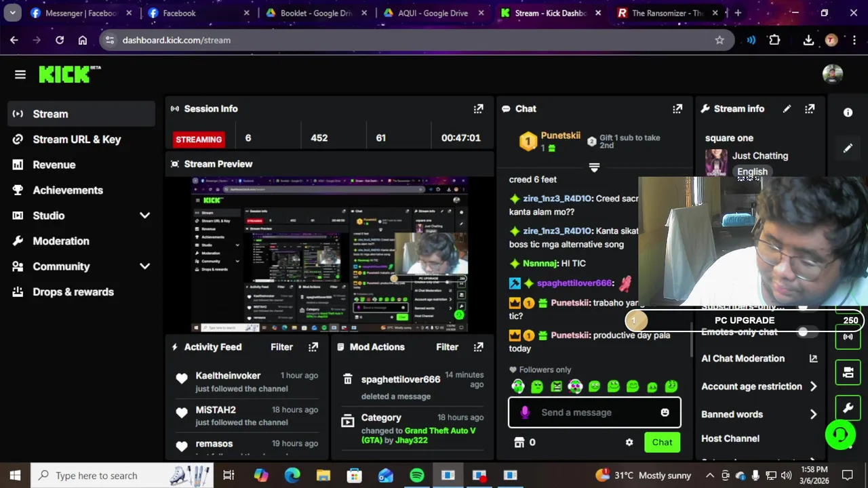Screen dimensions: 868x488
Task: Open Drops & rewards page
Action: (x=81, y=291)
